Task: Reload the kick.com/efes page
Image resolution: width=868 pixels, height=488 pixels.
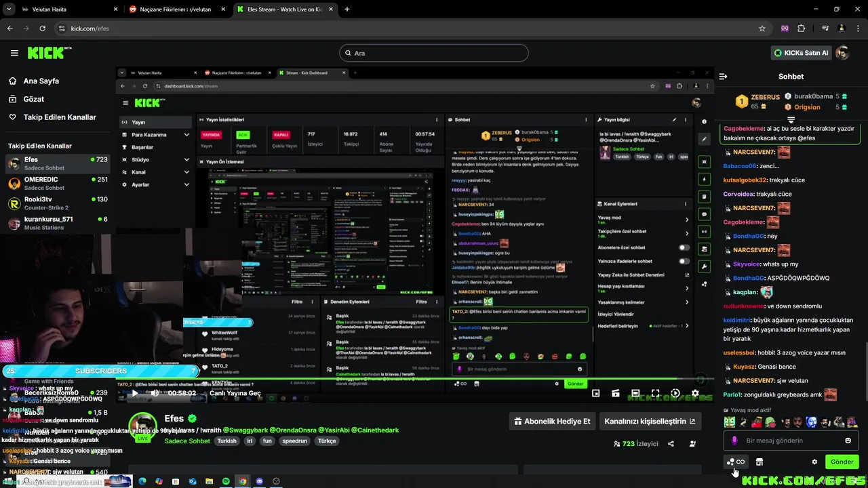Action: tap(42, 28)
